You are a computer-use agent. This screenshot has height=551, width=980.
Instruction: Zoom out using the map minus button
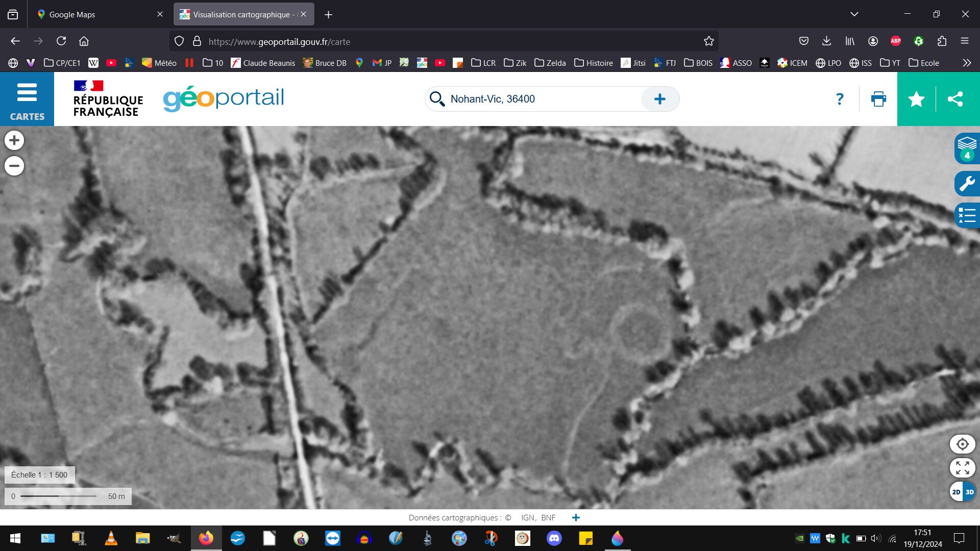(14, 166)
